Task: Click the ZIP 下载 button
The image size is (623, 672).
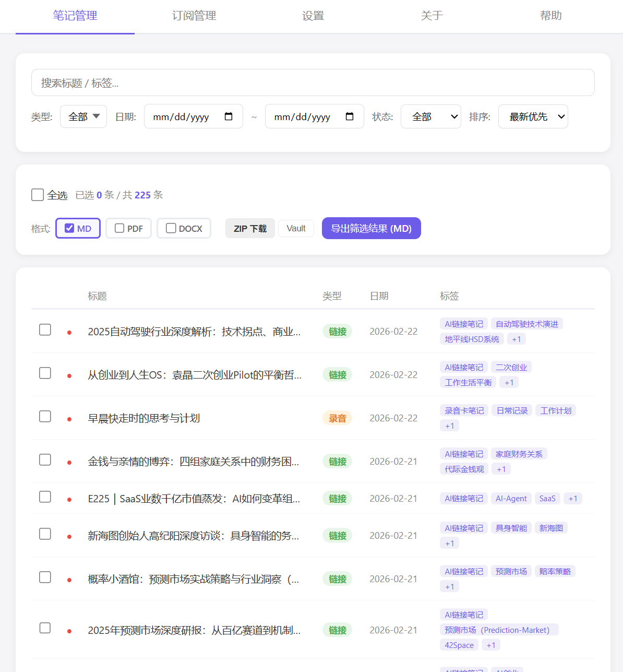Action: (250, 228)
